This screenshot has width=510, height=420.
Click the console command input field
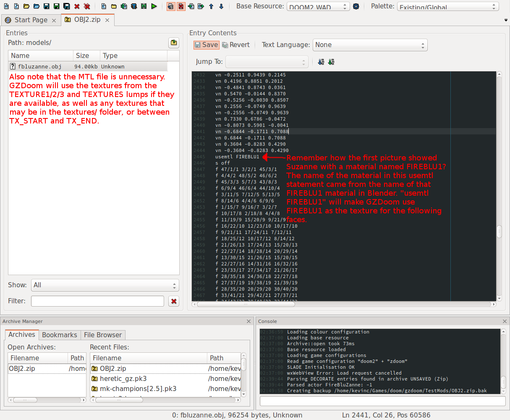pos(382,401)
